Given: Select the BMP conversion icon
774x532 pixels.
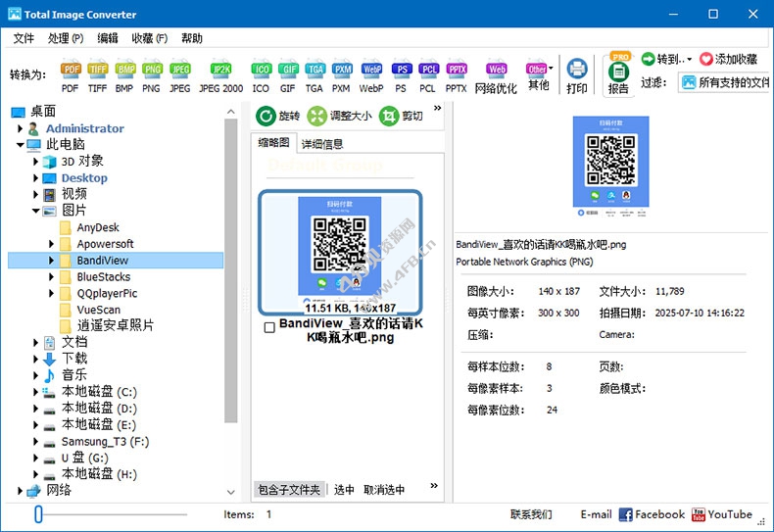Looking at the screenshot, I should pyautogui.click(x=124, y=75).
